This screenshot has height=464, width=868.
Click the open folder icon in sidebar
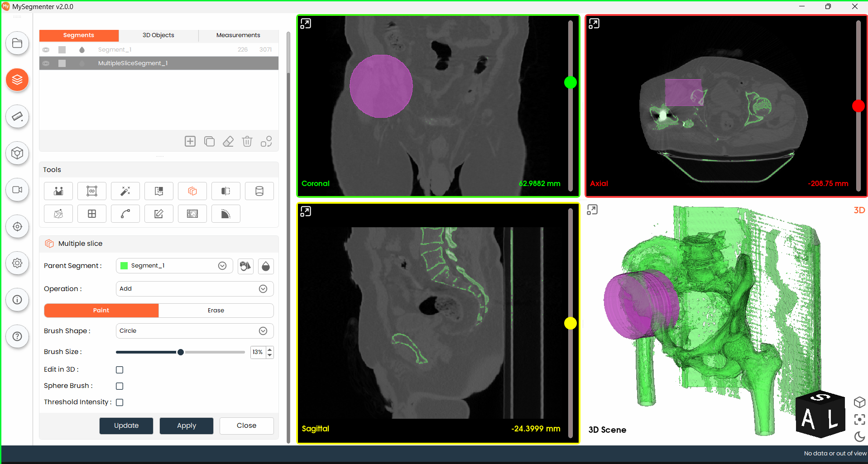click(17, 43)
